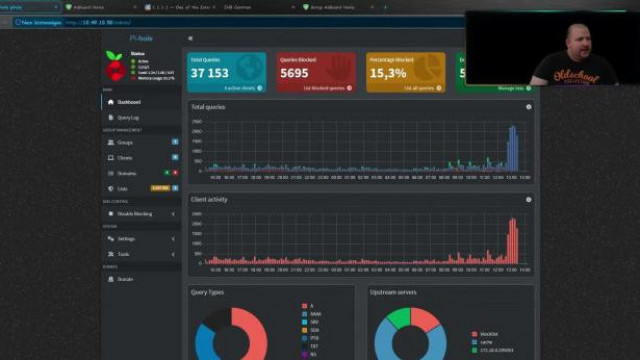The image size is (640, 360).
Task: Click the Total queries chart info icon
Action: [529, 107]
